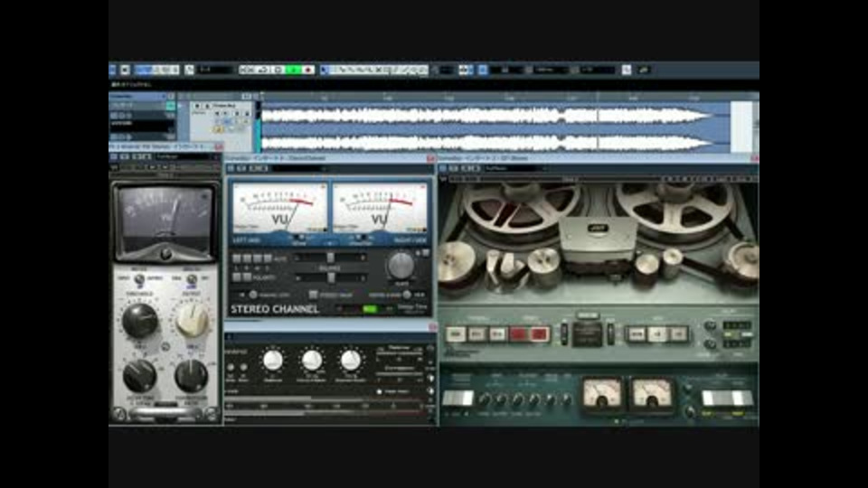868x488 pixels.
Task: Open the preset dropdown in tape plugin header
Action: pyautogui.click(x=514, y=168)
